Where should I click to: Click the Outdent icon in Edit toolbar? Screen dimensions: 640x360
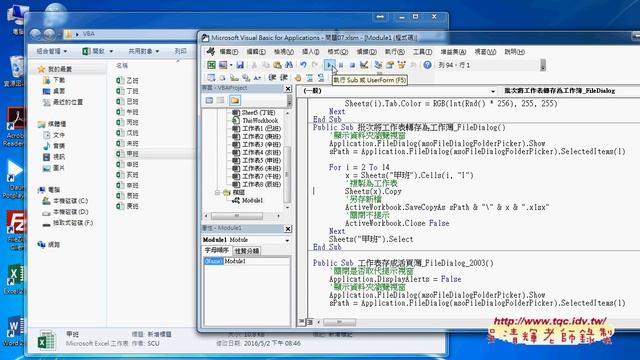[x=284, y=78]
